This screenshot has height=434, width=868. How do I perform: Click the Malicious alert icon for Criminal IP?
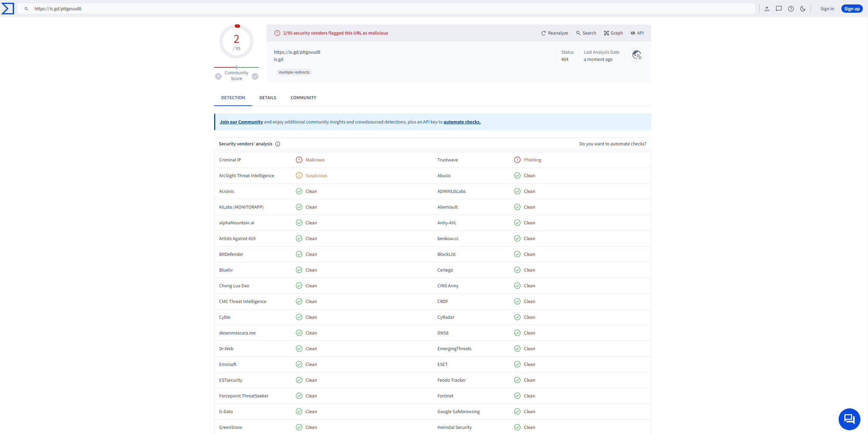pos(299,160)
